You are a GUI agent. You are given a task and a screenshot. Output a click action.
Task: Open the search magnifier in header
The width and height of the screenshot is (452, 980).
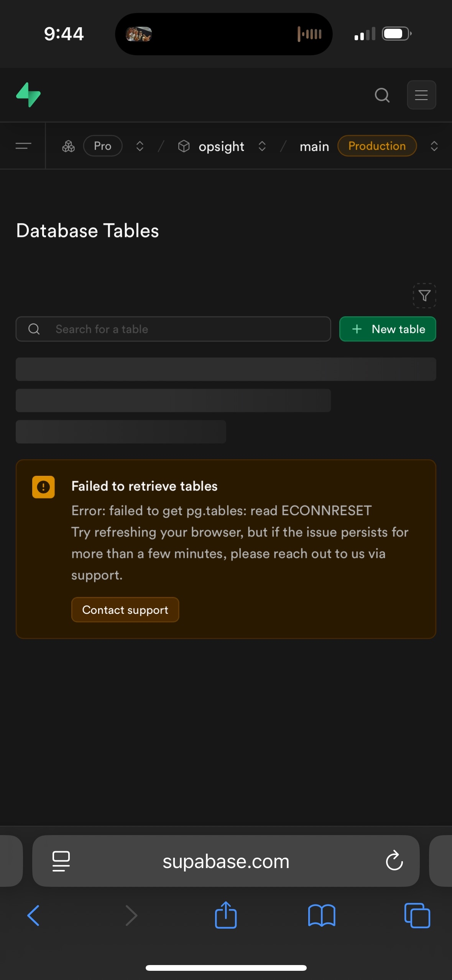coord(382,95)
